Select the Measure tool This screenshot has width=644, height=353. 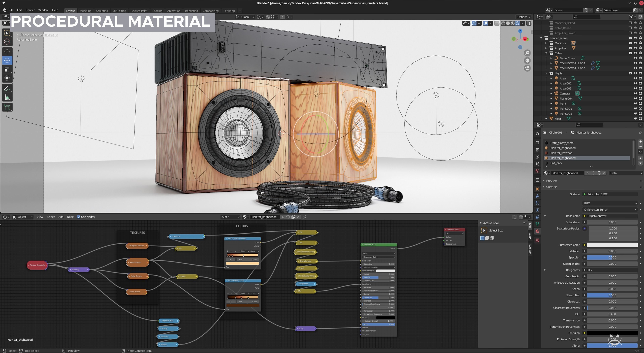coord(7,97)
